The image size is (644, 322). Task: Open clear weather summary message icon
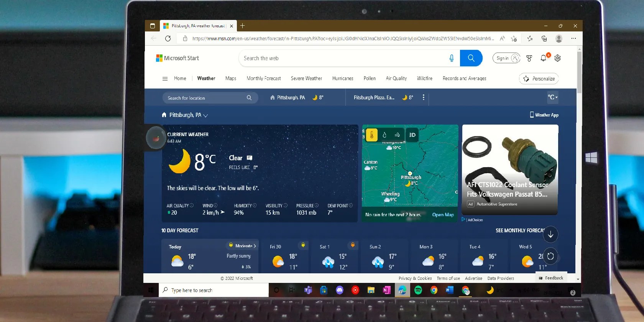tap(250, 158)
